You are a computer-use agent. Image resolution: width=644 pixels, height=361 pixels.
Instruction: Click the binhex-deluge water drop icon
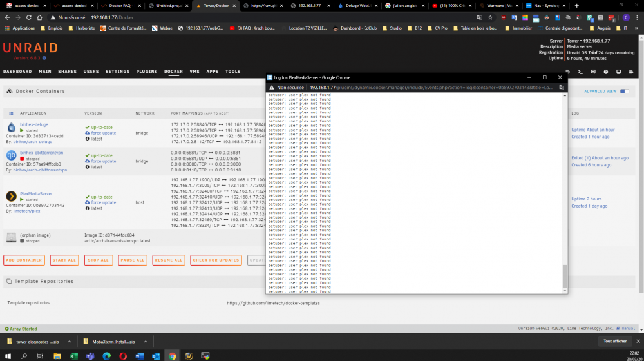pyautogui.click(x=11, y=128)
